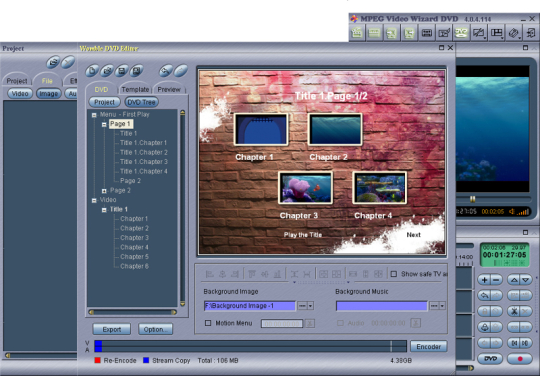Click the save-as icon in DVD Editor

(x=136, y=71)
